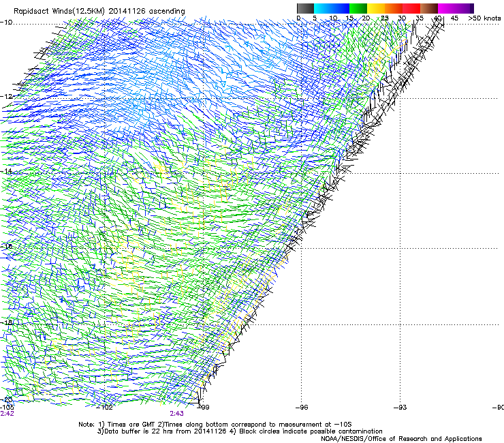Select the magenta 40-45 knots legend swatch
Screen dimensions: 504x443
[447, 8]
